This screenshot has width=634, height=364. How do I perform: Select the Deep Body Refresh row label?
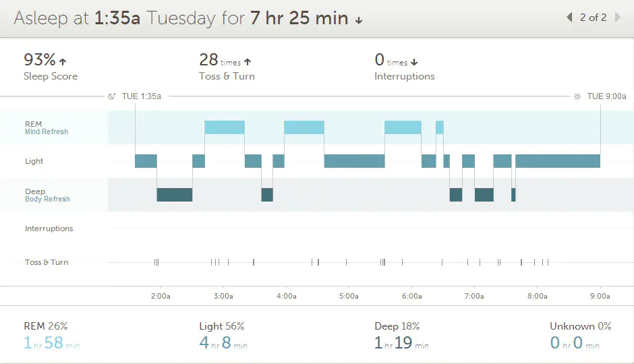[47, 195]
